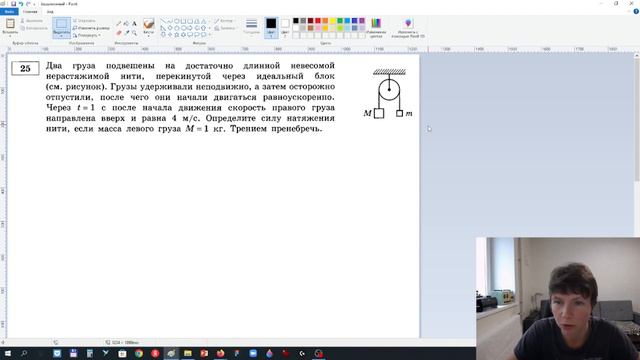
Task: Switch to the Home ribbon tab
Action: (x=30, y=11)
